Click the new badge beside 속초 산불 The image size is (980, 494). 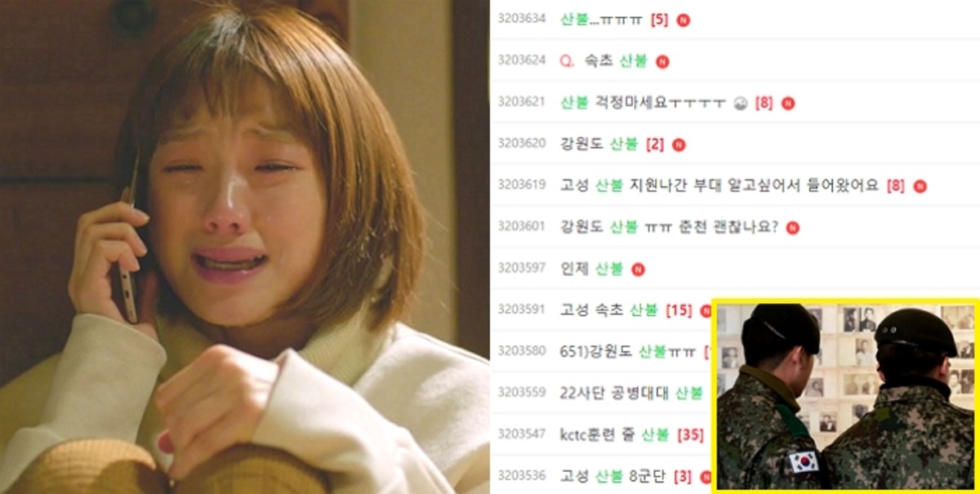coord(662,62)
